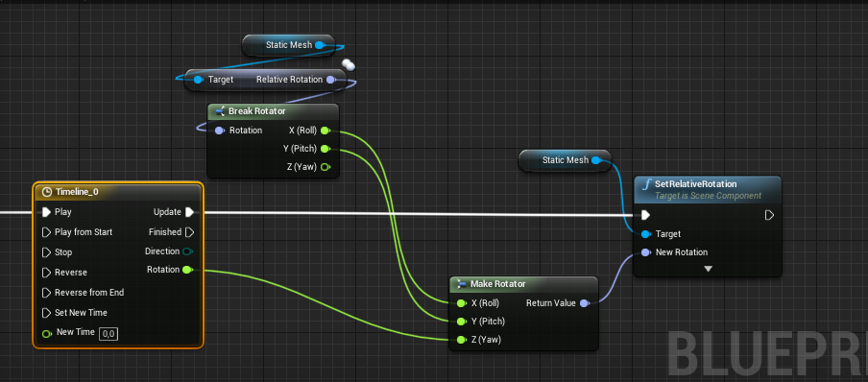Click the Timeline_0 clock icon
The width and height of the screenshot is (868, 382).
pos(47,192)
